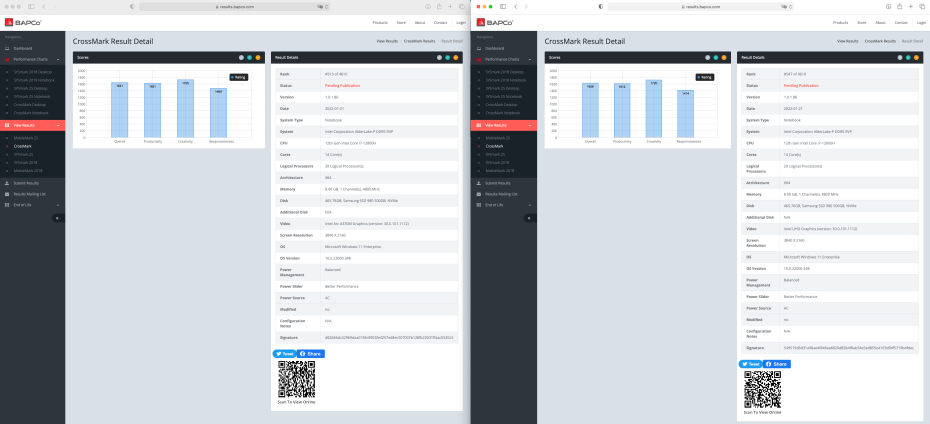This screenshot has height=424, width=930.
Task: Click the QR code in the right window
Action: (x=763, y=390)
